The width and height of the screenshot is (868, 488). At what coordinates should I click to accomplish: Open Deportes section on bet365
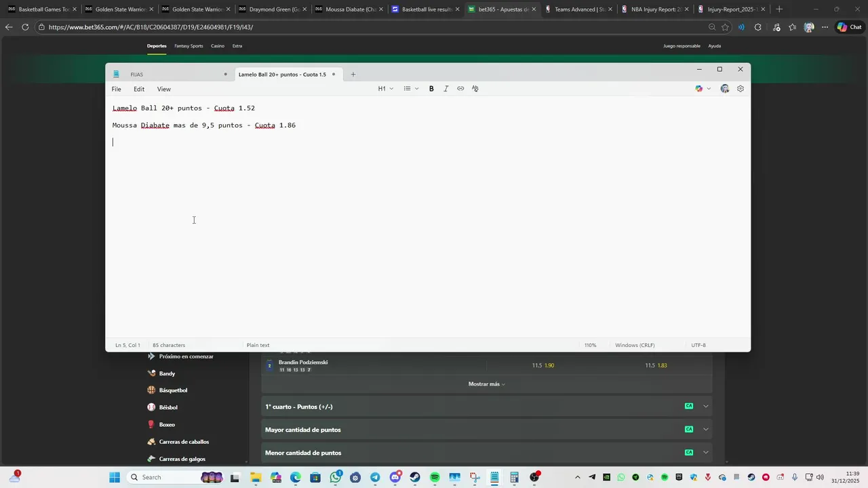[x=157, y=46]
